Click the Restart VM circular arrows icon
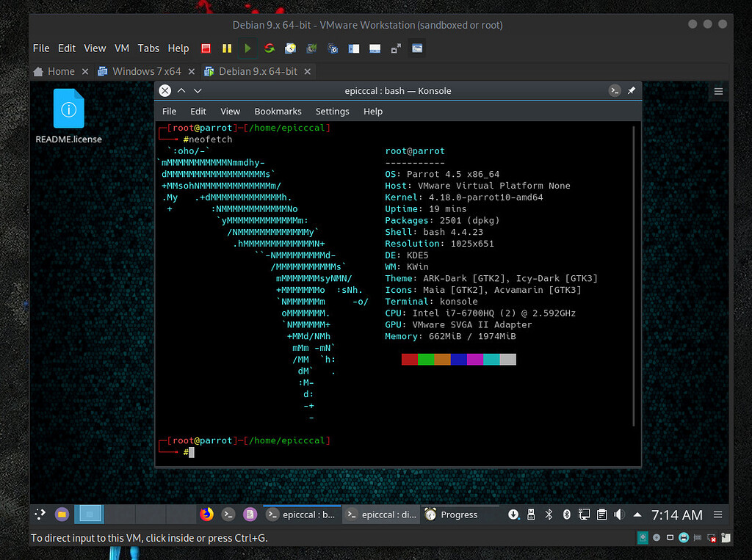The height and width of the screenshot is (560, 752). click(270, 48)
